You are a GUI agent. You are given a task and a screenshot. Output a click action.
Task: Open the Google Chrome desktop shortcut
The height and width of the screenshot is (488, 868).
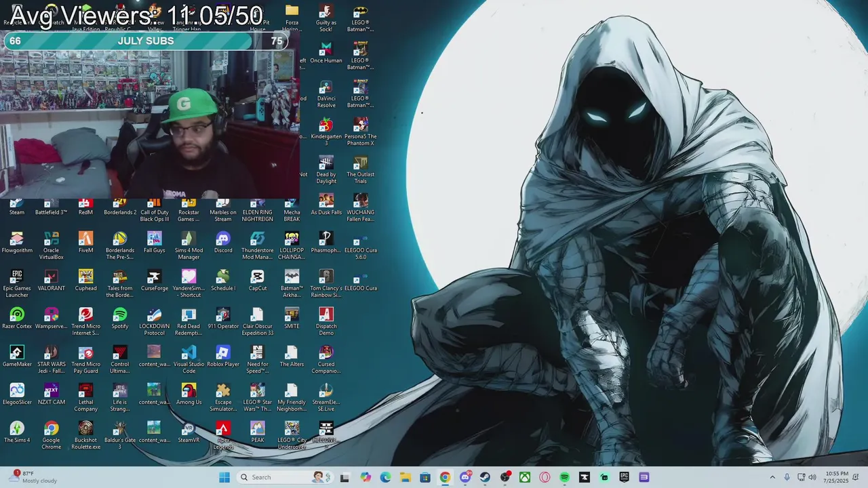click(52, 436)
